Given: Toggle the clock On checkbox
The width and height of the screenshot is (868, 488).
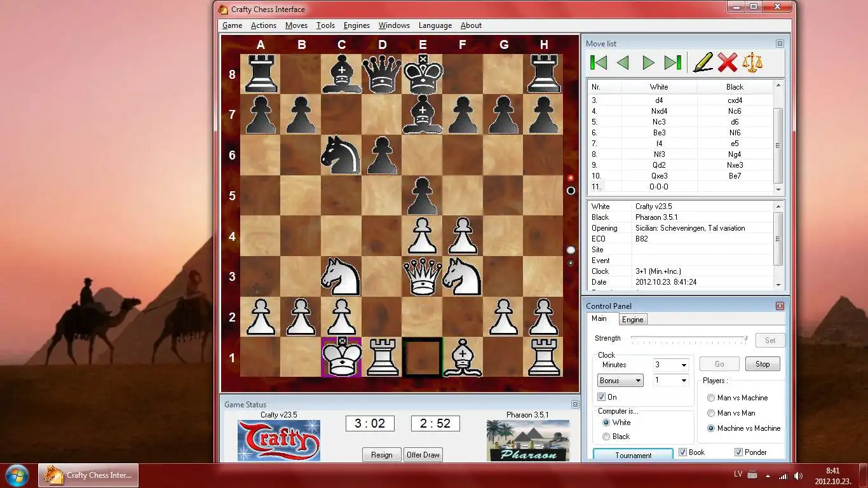Looking at the screenshot, I should [601, 397].
